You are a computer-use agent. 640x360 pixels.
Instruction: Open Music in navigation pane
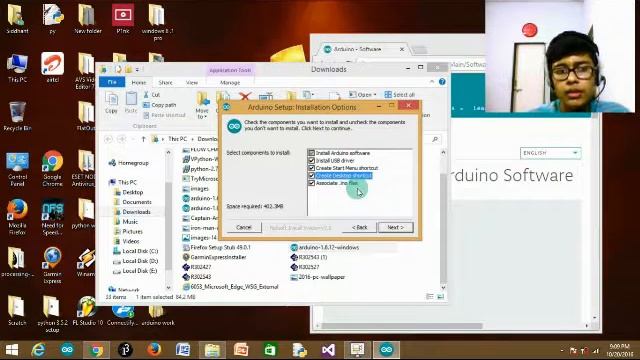coord(126,222)
